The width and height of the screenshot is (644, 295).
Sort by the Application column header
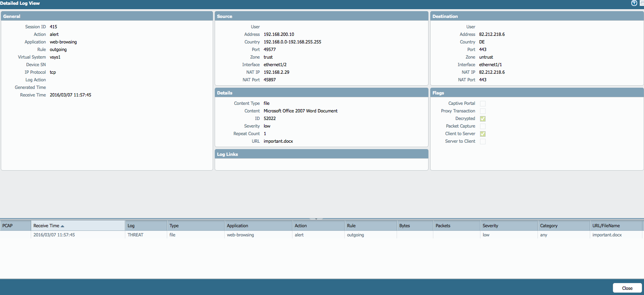(x=237, y=226)
